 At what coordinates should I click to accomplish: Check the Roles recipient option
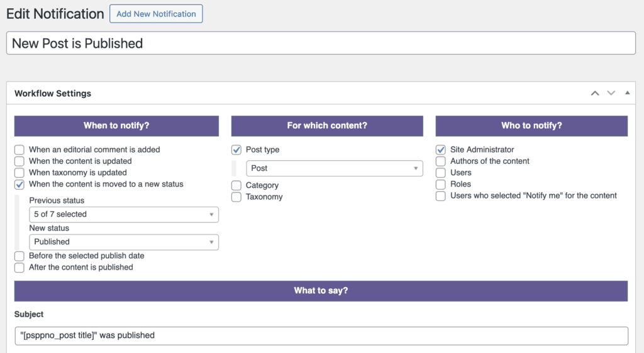coord(441,185)
